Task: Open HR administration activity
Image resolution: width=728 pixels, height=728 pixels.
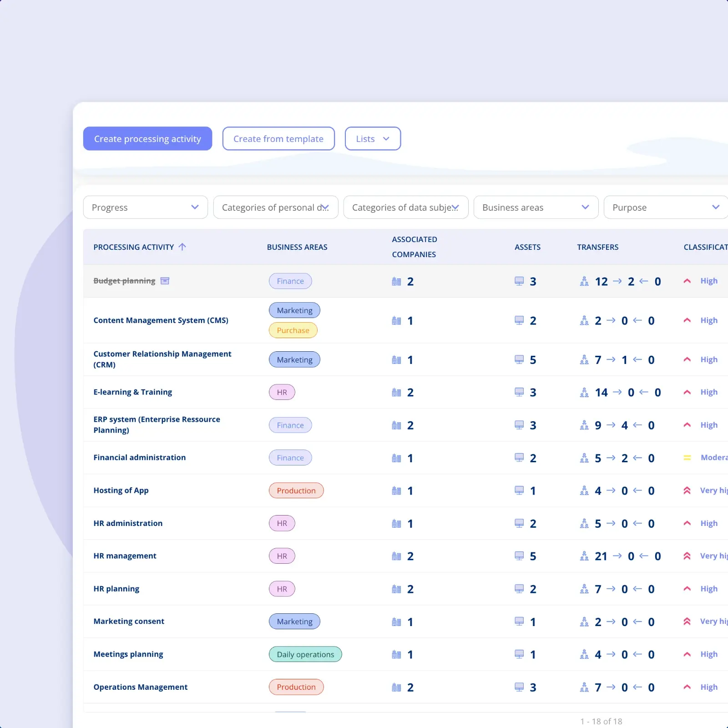Action: point(128,523)
